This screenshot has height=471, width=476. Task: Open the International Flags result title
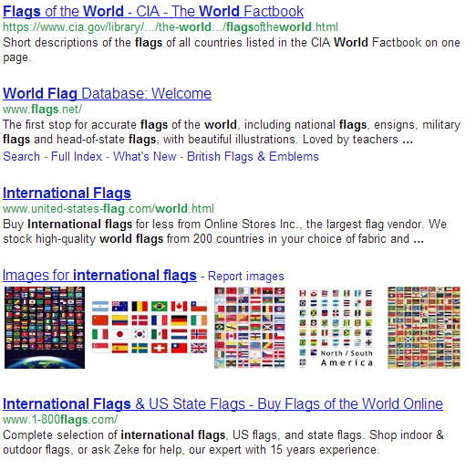[x=67, y=193]
